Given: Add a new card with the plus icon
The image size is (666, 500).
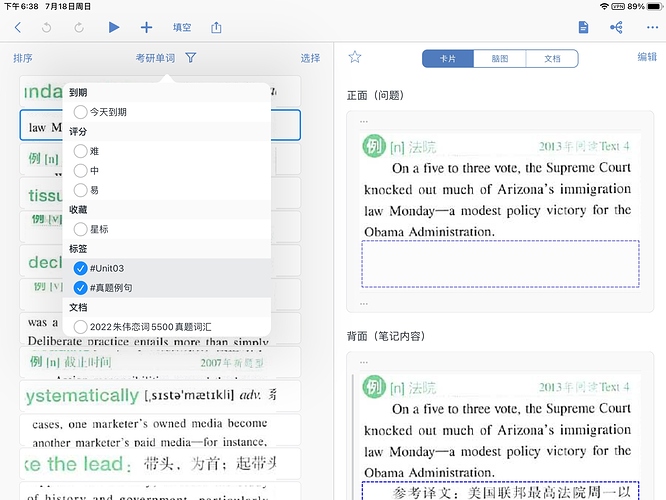Looking at the screenshot, I should point(146,28).
